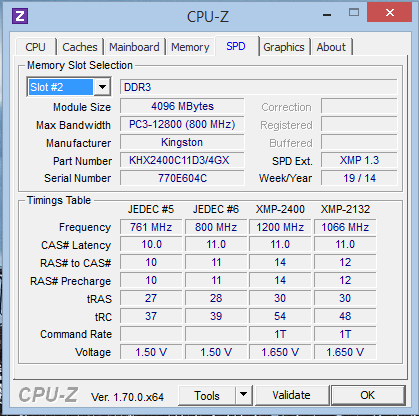Click the tRAS value 28
The image size is (419, 416).
coord(216,298)
